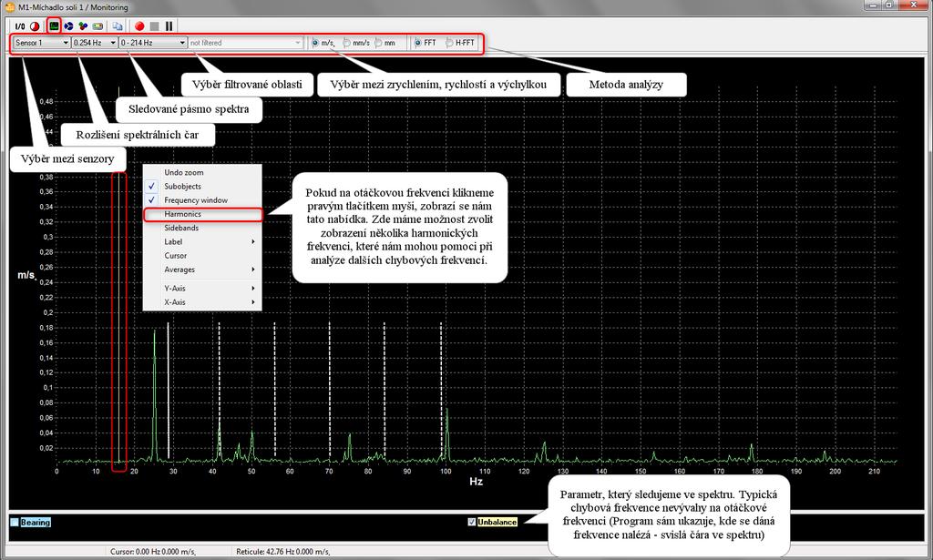Toggle the Bearing checkbox
Viewport: 933px width, 560px height.
click(15, 522)
